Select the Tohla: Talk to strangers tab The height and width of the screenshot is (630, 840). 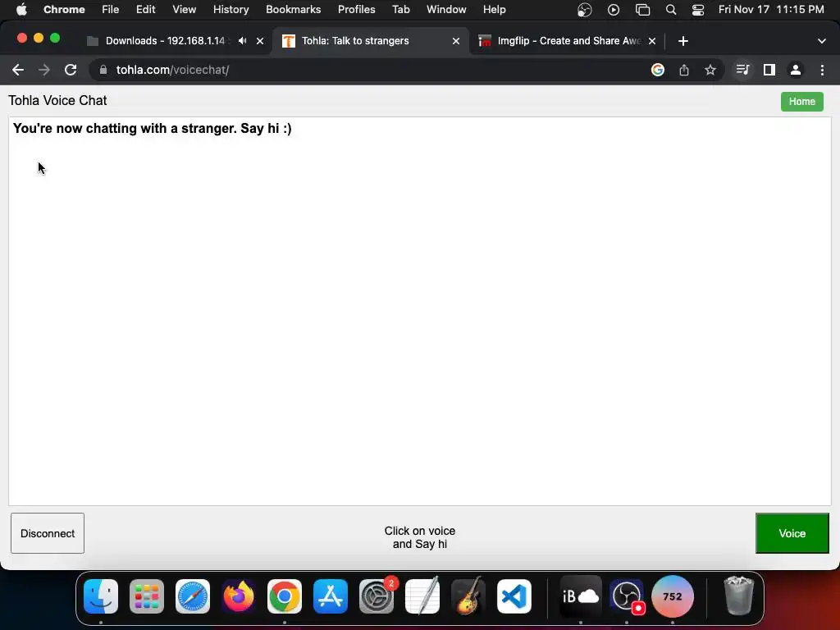355,41
